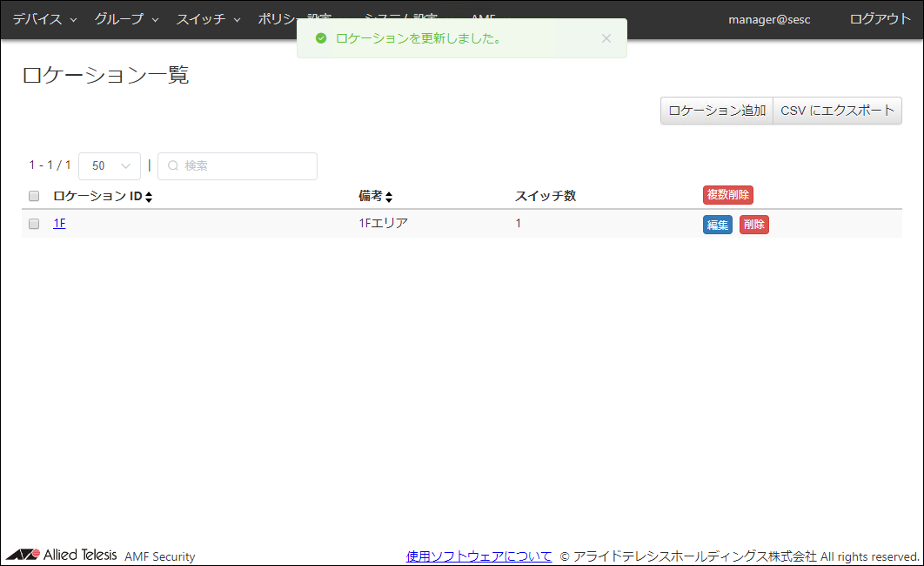Screen dimensions: 924x566
Task: Sort by ロケーション ID column arrows
Action: tap(149, 197)
